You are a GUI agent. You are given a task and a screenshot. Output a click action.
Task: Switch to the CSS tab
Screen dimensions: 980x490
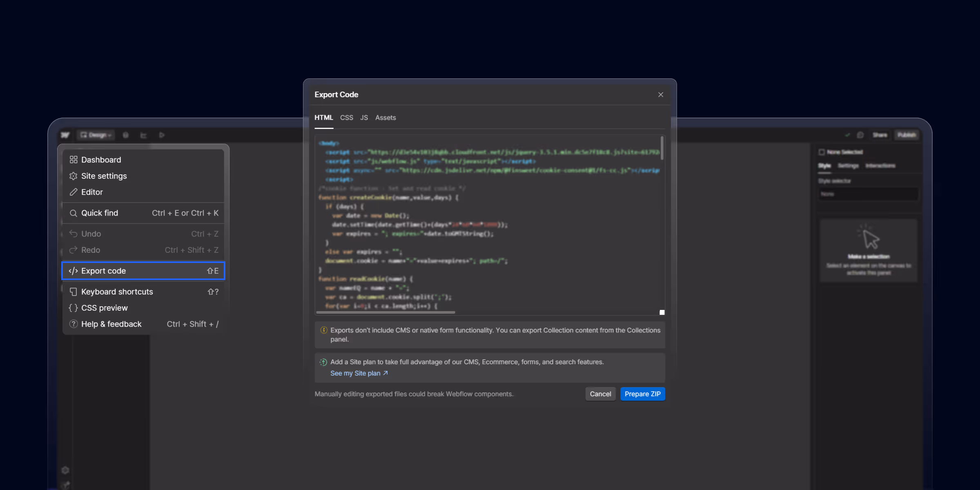click(x=346, y=118)
